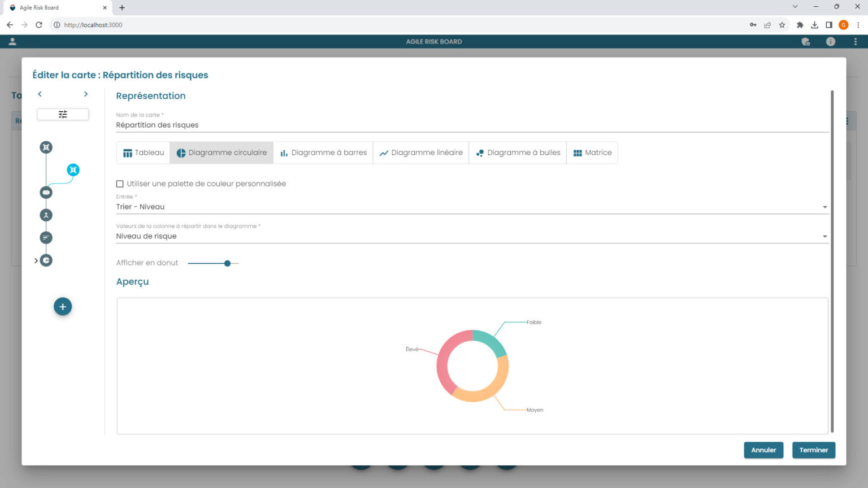Image resolution: width=868 pixels, height=488 pixels.
Task: Click inside the Nom de la carte field
Action: (x=396, y=124)
